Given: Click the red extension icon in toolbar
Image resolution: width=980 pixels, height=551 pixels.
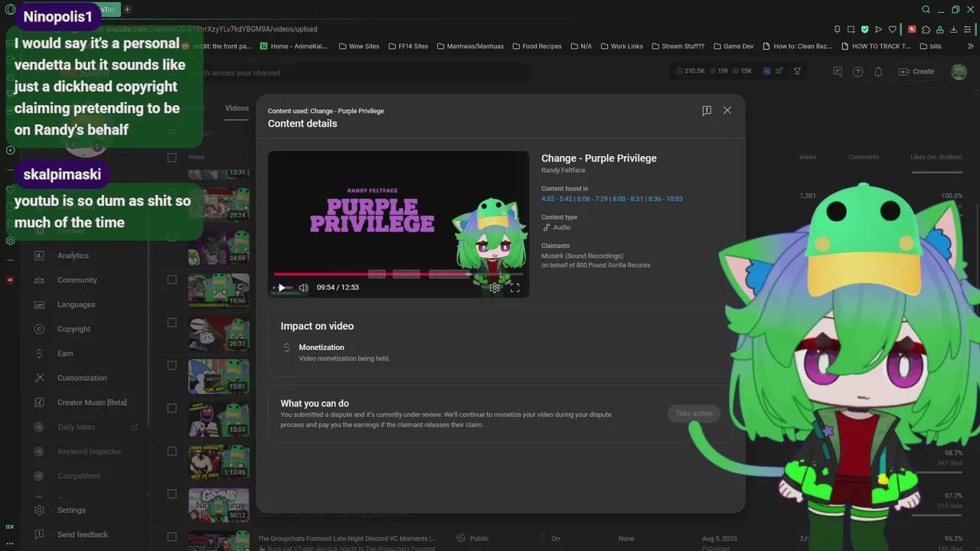Looking at the screenshot, I should coord(912,29).
